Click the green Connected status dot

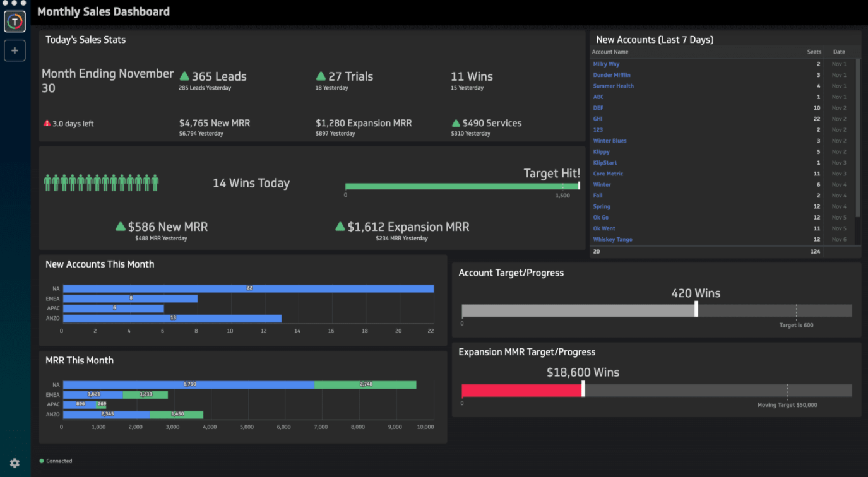(x=42, y=461)
